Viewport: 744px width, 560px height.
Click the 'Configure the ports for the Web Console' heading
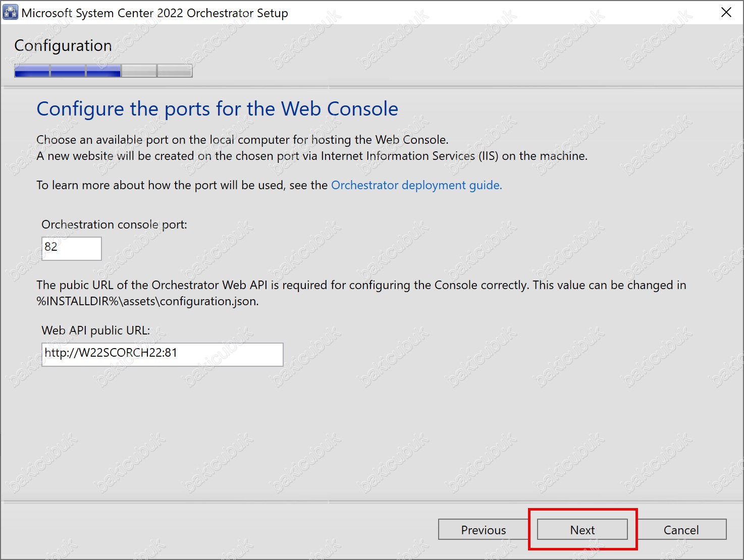(x=218, y=109)
